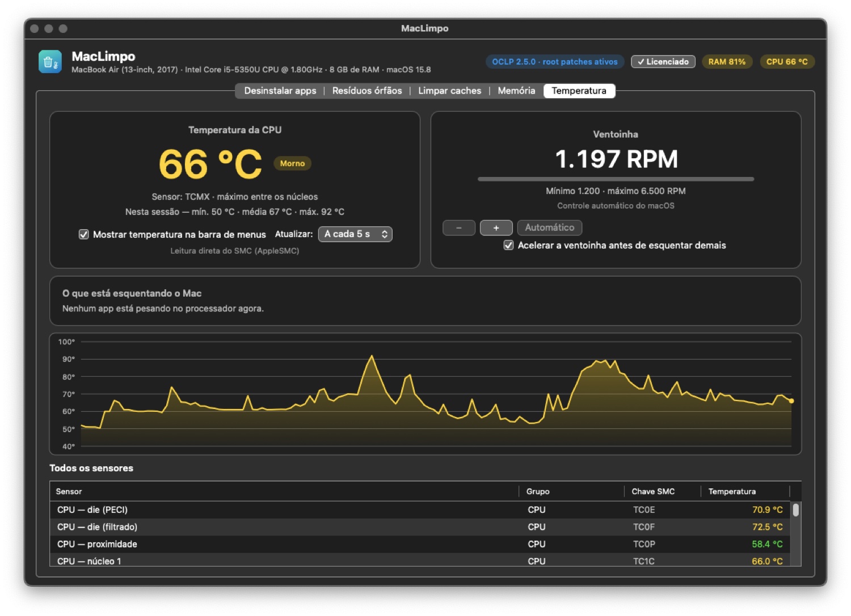Screen dimensions: 851x616
Task: Click the 58.4 °C temperature value
Action: pos(767,544)
